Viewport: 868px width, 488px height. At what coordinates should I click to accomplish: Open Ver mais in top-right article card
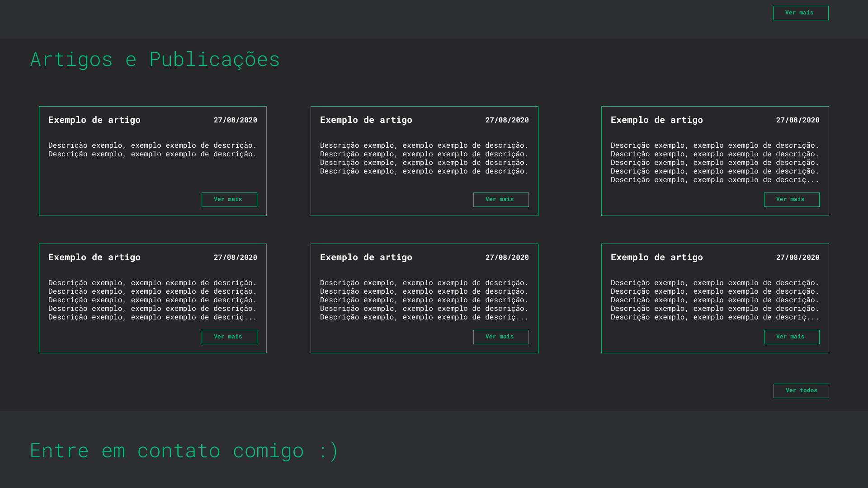click(x=791, y=200)
